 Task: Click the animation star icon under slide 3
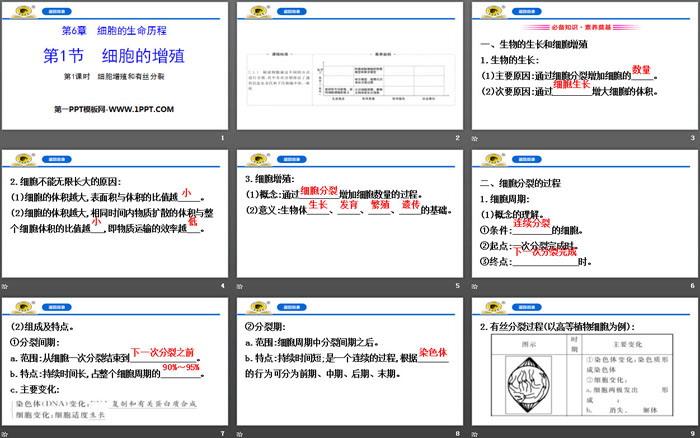(x=475, y=139)
